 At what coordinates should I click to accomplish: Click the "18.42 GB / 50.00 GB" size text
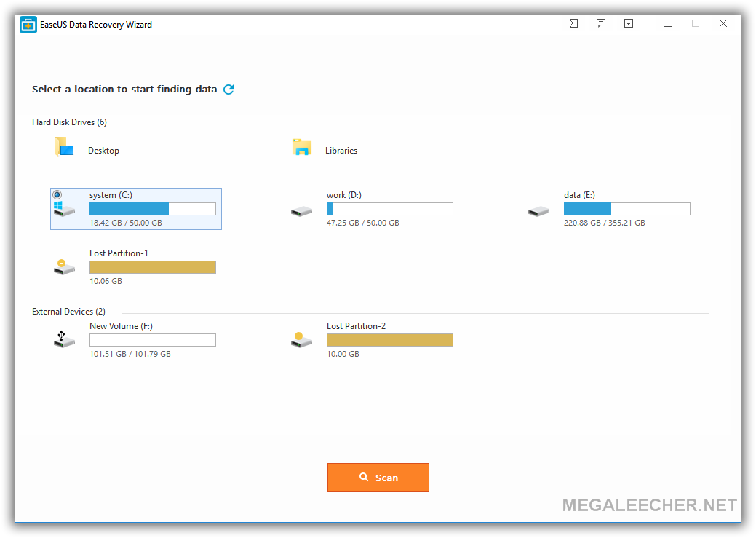click(x=126, y=223)
